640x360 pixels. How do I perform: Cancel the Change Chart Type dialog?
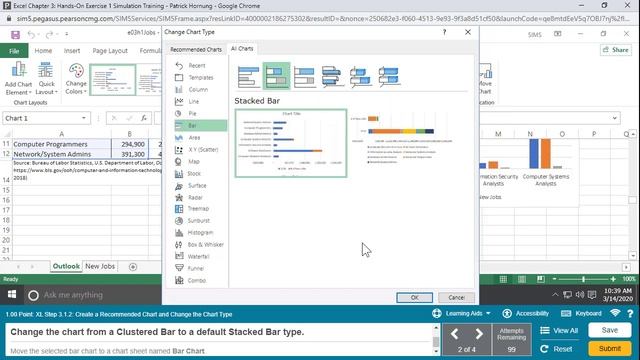pyautogui.click(x=456, y=298)
